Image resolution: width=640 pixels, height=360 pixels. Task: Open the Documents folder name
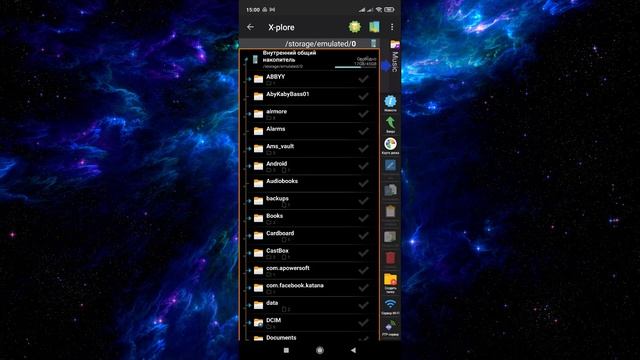tap(281, 338)
